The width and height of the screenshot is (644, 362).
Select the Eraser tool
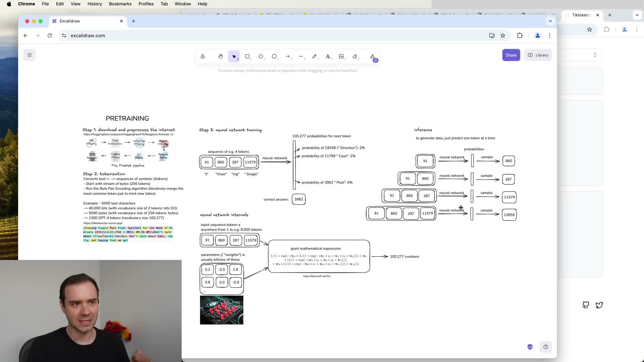click(x=355, y=56)
